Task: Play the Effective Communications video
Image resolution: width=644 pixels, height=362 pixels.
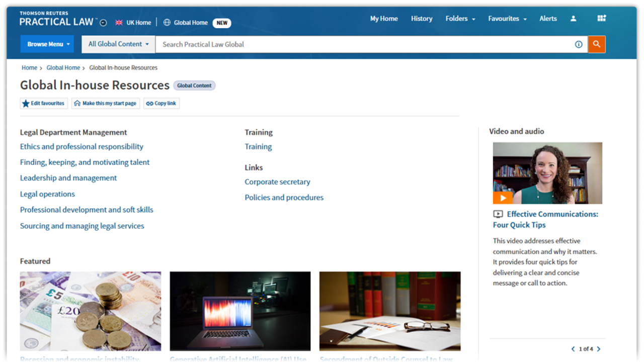Action: point(503,198)
